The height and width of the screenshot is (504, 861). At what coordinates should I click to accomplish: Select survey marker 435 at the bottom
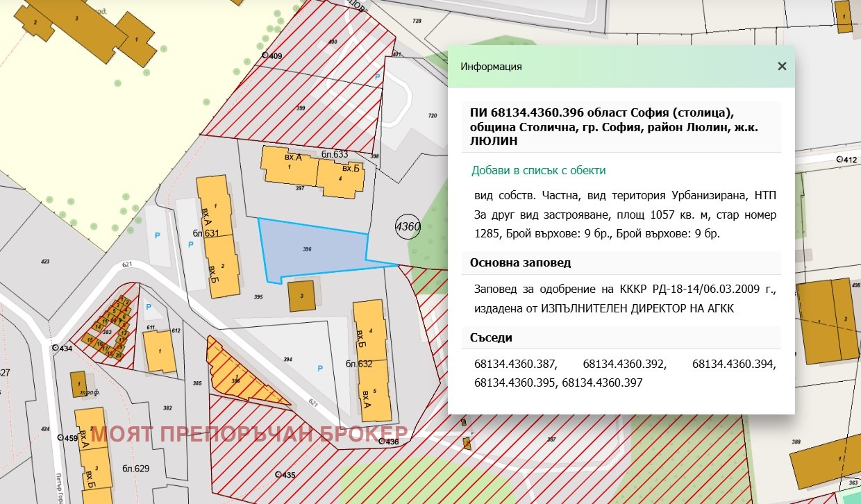(277, 473)
